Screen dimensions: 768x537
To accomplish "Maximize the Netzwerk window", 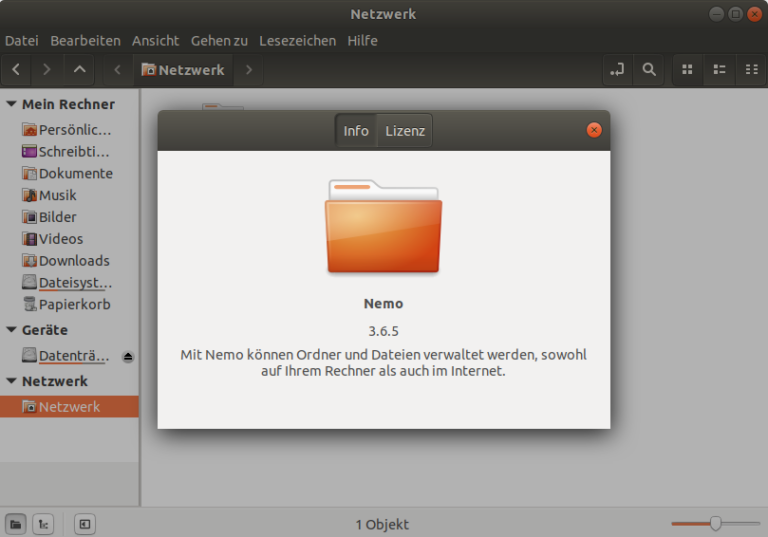I will tap(736, 14).
